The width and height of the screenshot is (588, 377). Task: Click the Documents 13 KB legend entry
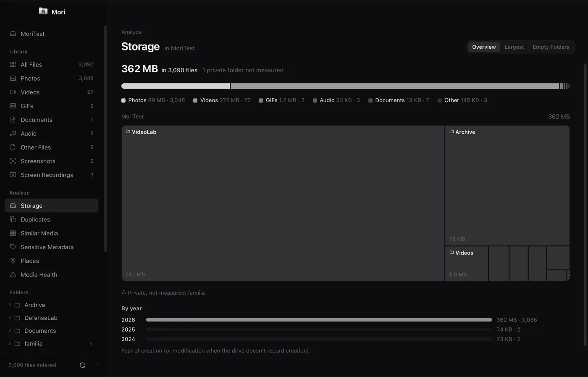pyautogui.click(x=399, y=100)
